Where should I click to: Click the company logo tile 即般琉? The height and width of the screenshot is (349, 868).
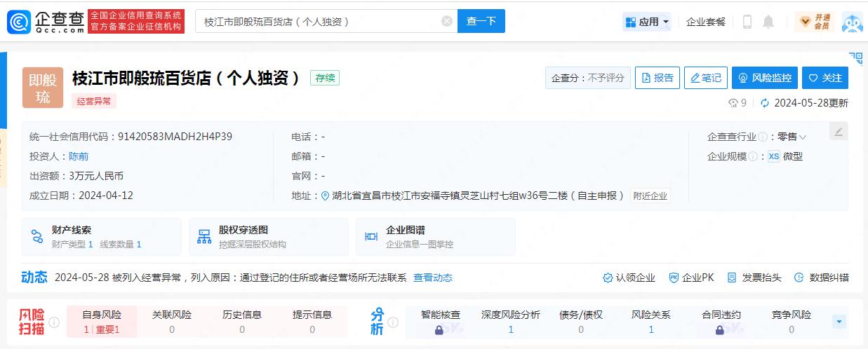43,88
